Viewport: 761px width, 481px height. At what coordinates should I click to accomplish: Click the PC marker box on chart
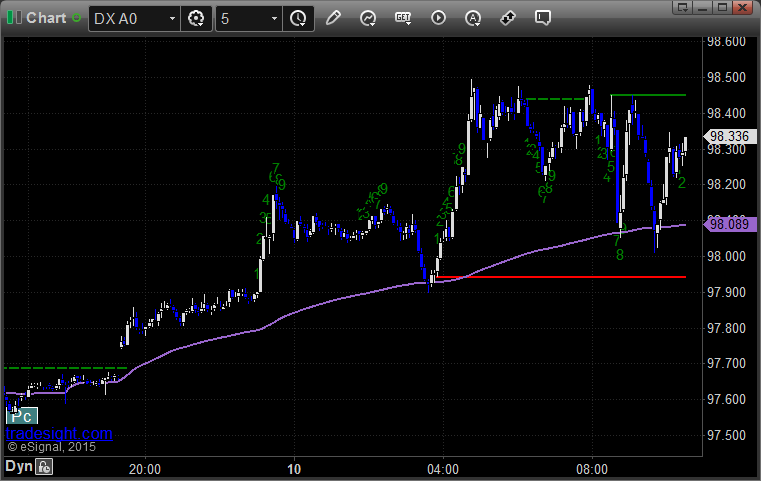pos(22,416)
